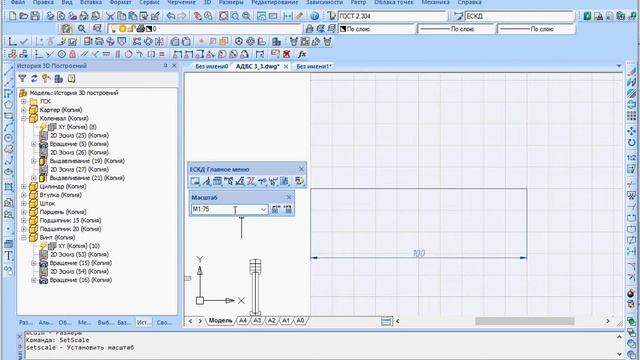This screenshot has width=640, height=360.
Task: Open the Масштаб scale dropdown M1:75
Action: 263,209
